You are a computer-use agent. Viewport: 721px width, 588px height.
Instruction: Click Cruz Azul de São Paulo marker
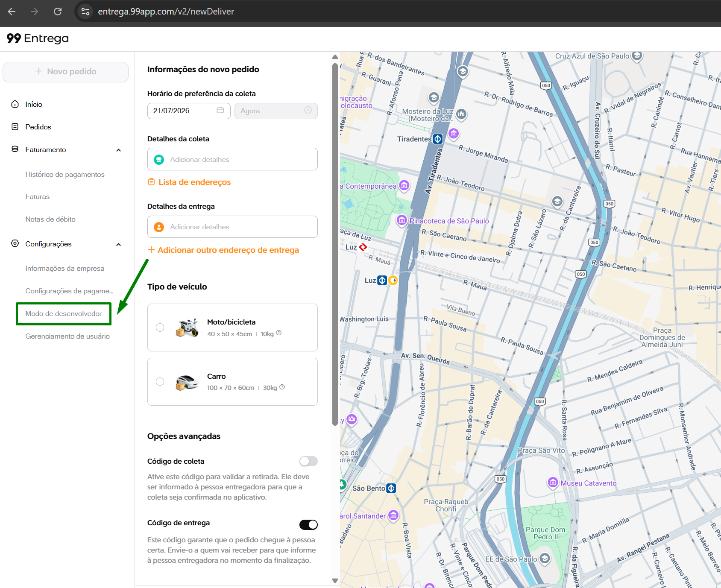[637, 56]
